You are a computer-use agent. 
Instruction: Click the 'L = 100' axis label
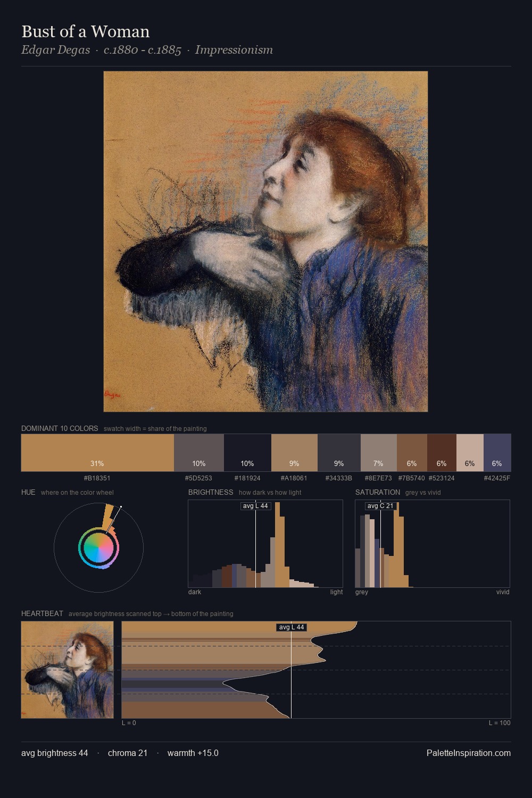[500, 723]
